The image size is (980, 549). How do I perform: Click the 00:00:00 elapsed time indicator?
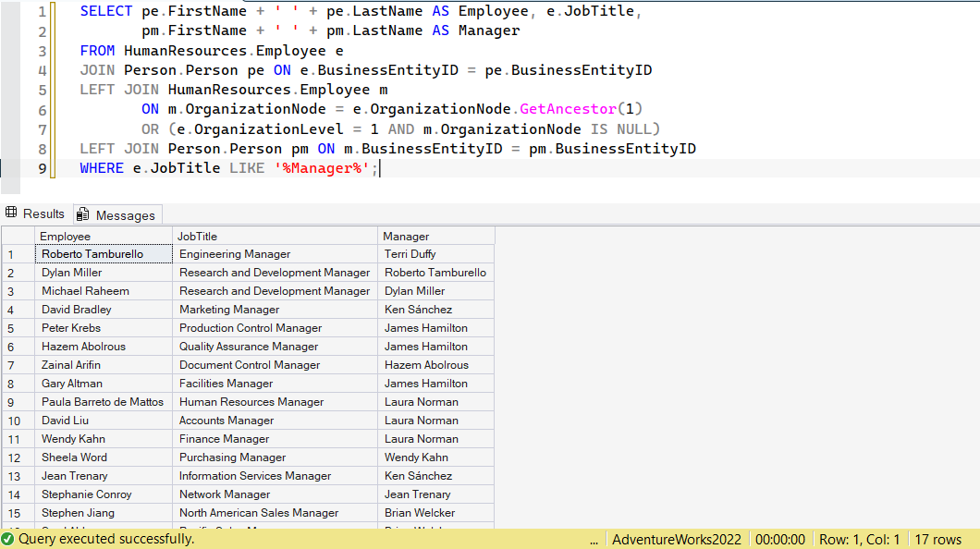click(x=780, y=539)
